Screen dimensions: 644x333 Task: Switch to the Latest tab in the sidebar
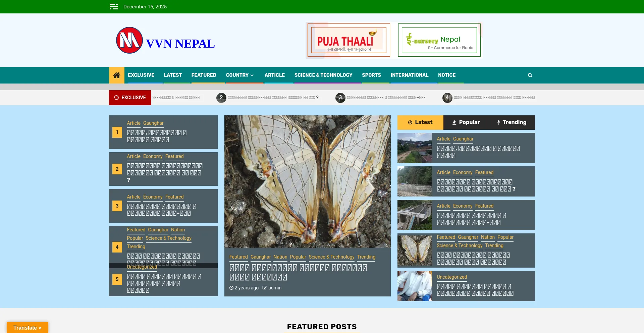pyautogui.click(x=420, y=122)
